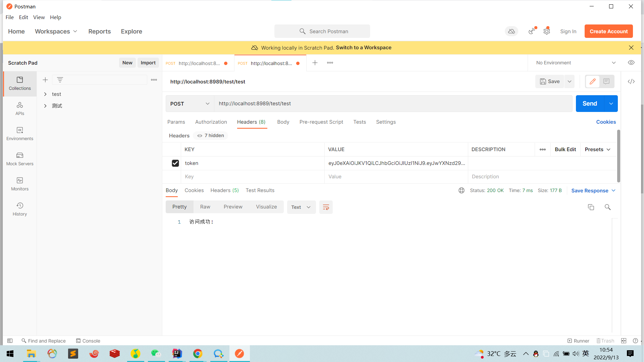The height and width of the screenshot is (362, 644).
Task: Open the Monitors sidebar section
Action: [x=20, y=184]
